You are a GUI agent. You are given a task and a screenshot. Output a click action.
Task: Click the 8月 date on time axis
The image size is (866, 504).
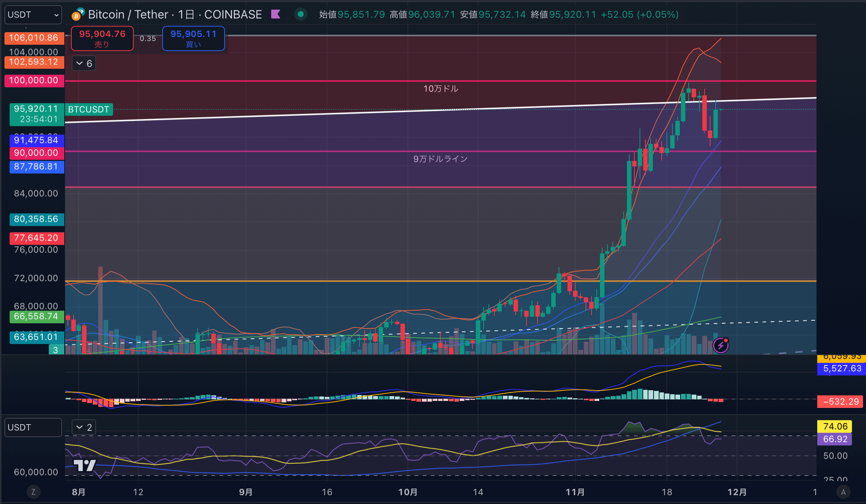pyautogui.click(x=79, y=492)
